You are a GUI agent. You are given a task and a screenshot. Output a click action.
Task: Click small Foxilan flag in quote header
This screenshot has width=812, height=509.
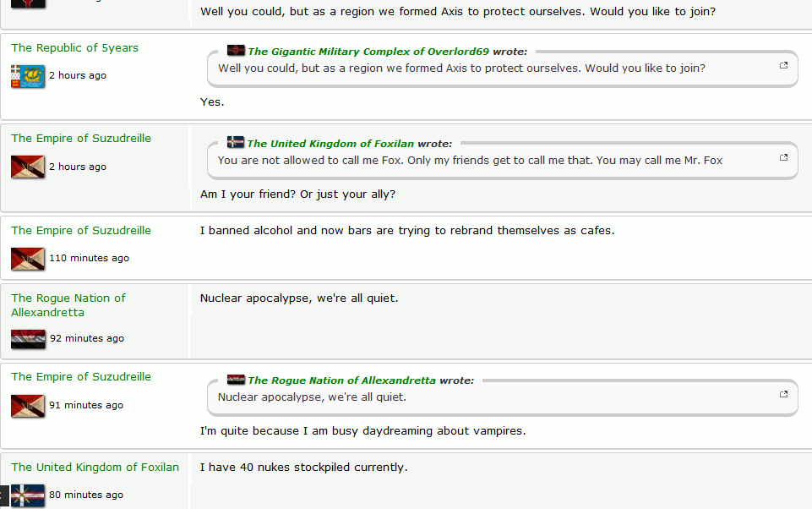coord(236,143)
